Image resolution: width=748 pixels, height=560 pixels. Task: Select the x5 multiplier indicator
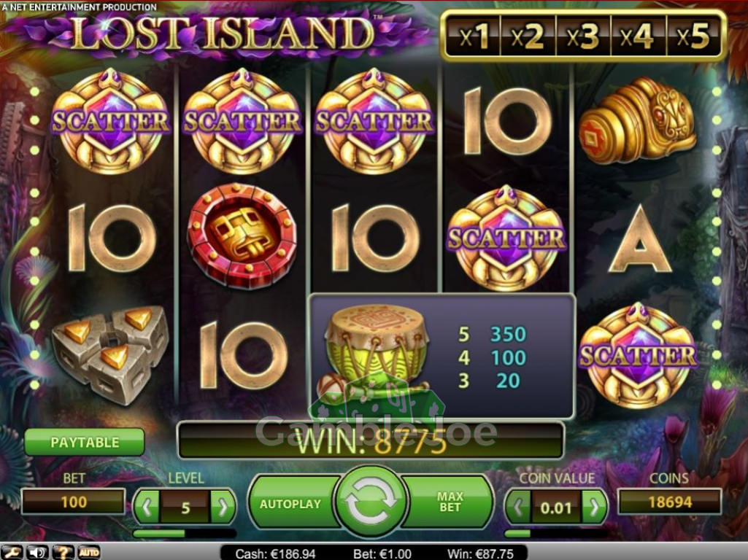[693, 36]
